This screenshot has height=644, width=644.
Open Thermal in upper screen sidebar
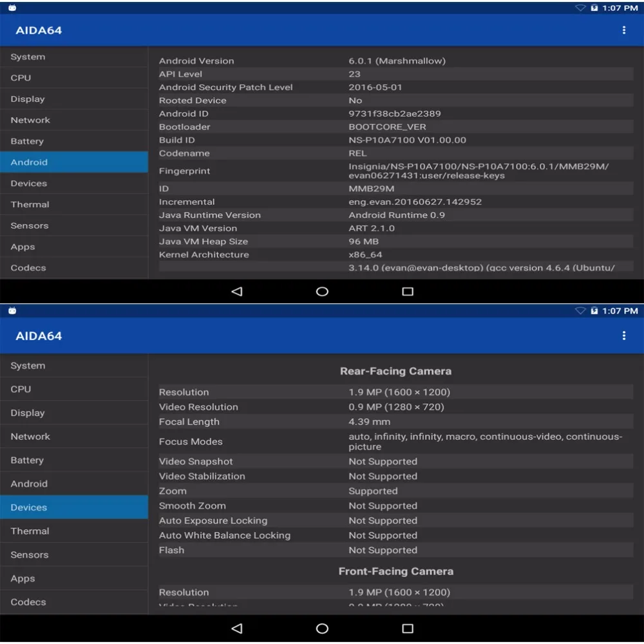click(x=74, y=205)
